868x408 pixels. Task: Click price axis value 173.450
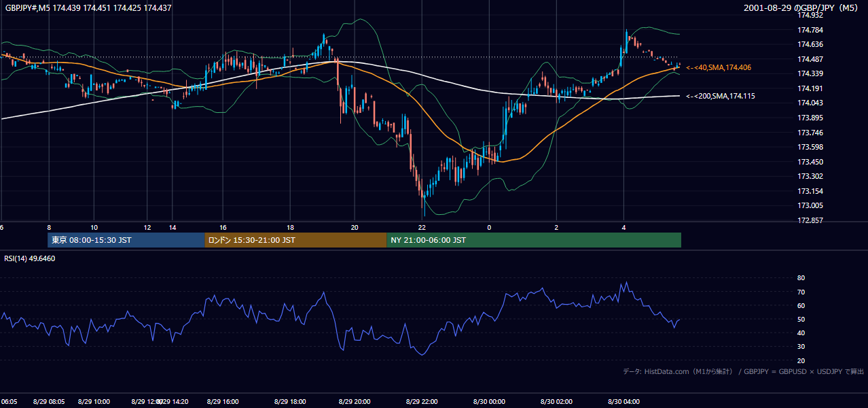(x=810, y=162)
